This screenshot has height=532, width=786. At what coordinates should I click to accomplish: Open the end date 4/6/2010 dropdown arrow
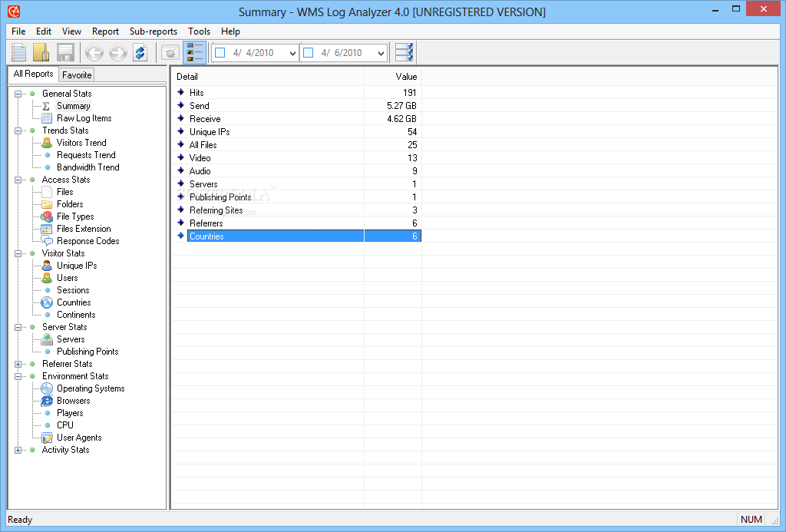[x=381, y=53]
